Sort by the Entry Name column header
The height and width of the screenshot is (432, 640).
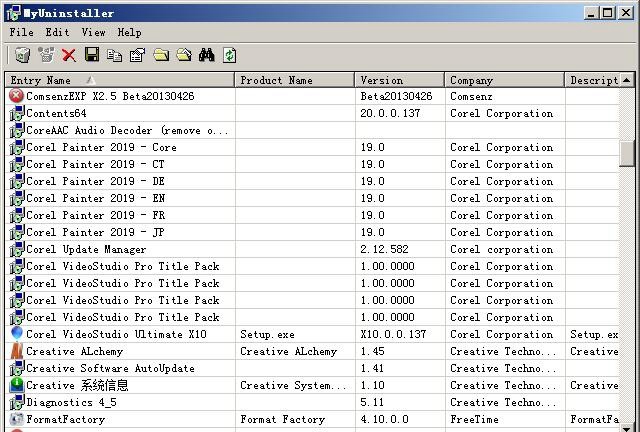(x=120, y=80)
